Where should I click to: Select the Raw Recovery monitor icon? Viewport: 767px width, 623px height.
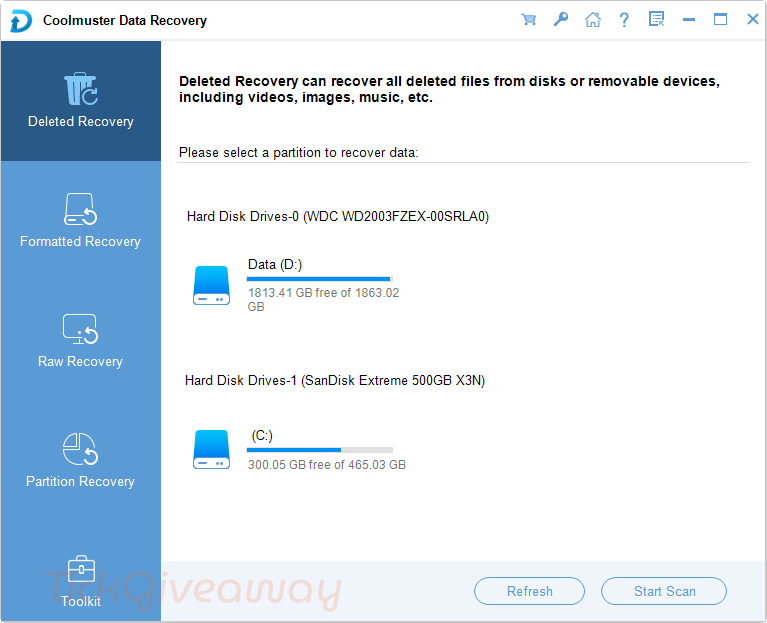point(81,329)
